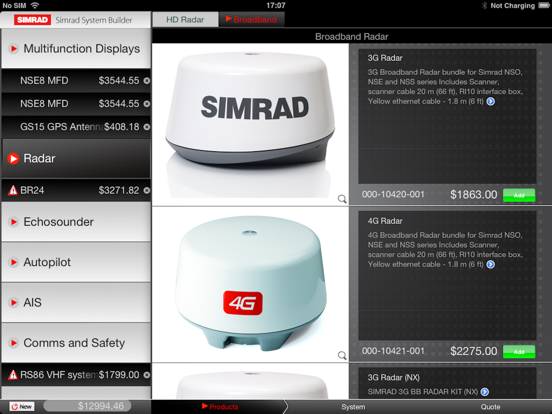
Task: Go to the System step tab
Action: pos(353,407)
